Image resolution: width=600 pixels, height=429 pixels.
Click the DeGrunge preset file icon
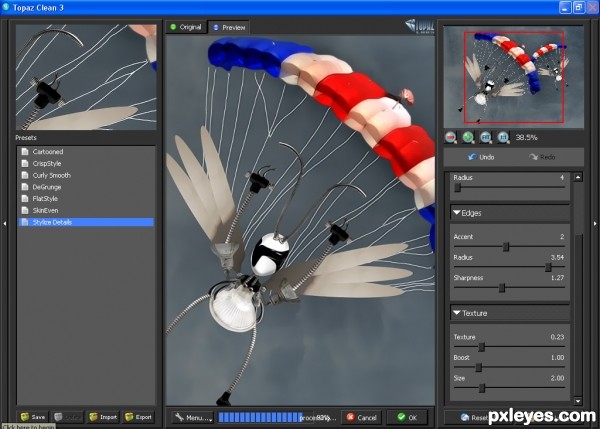(25, 187)
